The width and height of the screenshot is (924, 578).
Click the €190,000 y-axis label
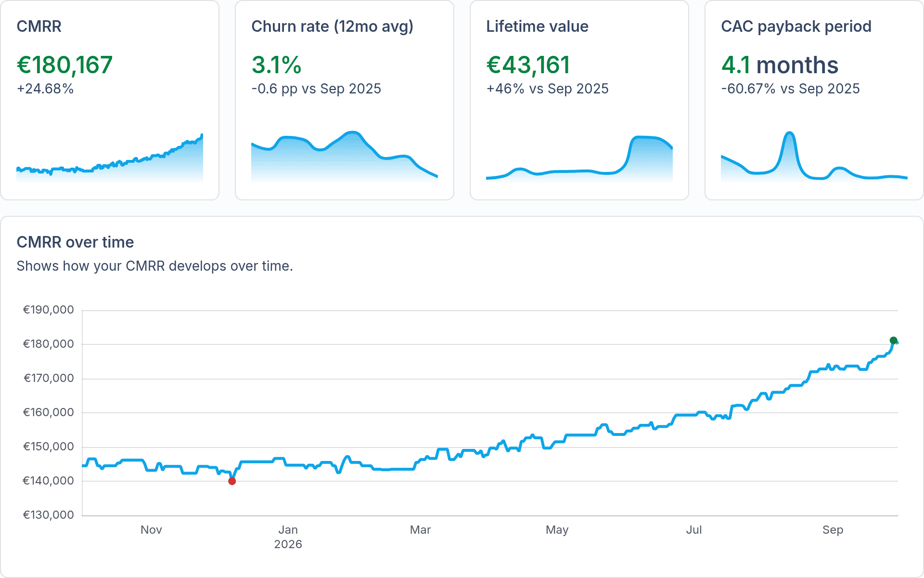[49, 310]
